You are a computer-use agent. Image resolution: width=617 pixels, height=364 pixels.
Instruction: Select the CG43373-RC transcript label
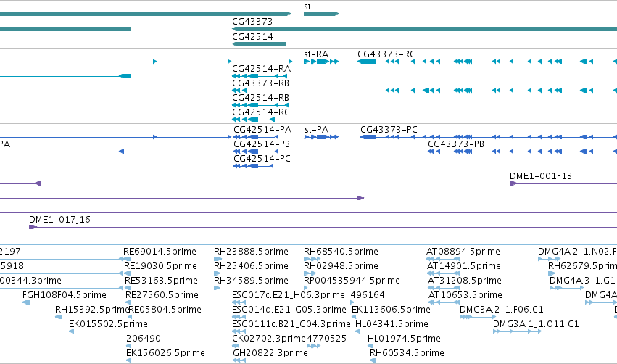pyautogui.click(x=386, y=54)
